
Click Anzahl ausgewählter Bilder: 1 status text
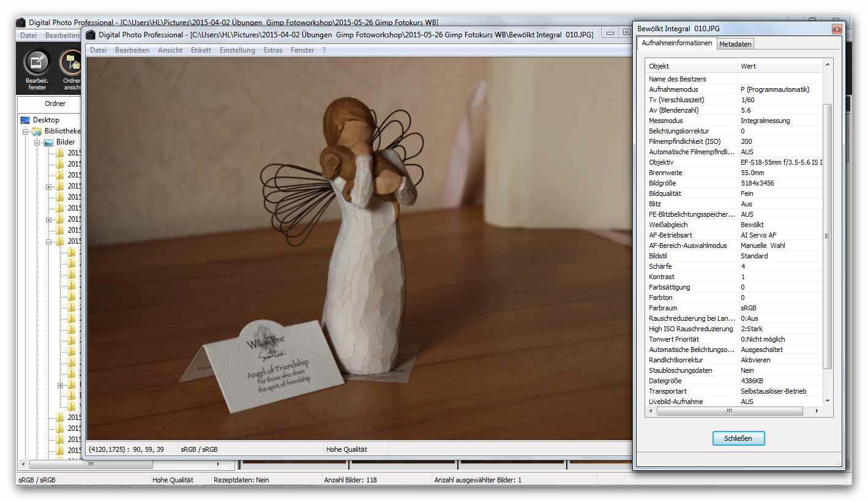(477, 480)
